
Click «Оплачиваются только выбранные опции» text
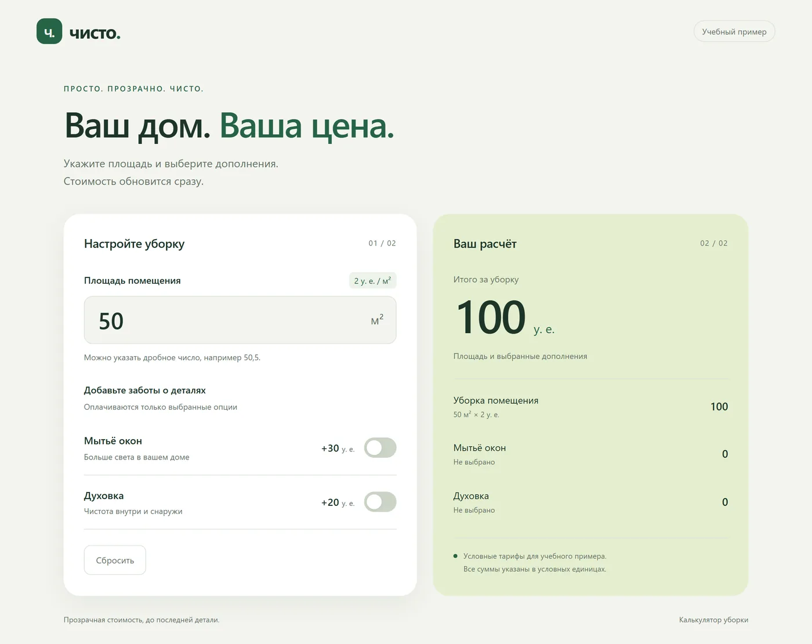pos(161,407)
